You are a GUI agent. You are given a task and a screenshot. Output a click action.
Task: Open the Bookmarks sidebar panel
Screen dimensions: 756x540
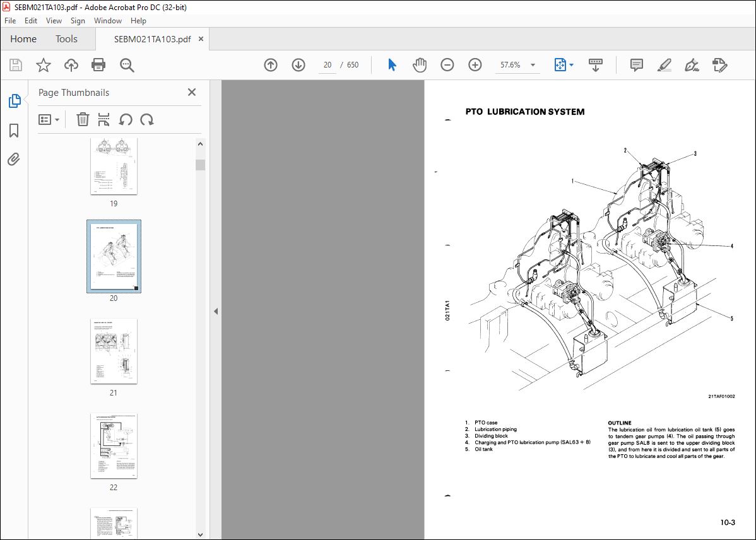pos(14,130)
